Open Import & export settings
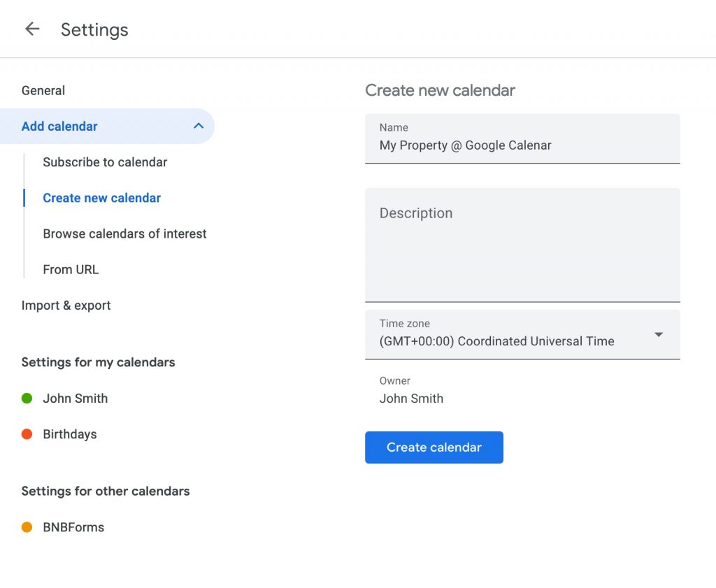The height and width of the screenshot is (588, 716). pos(66,306)
